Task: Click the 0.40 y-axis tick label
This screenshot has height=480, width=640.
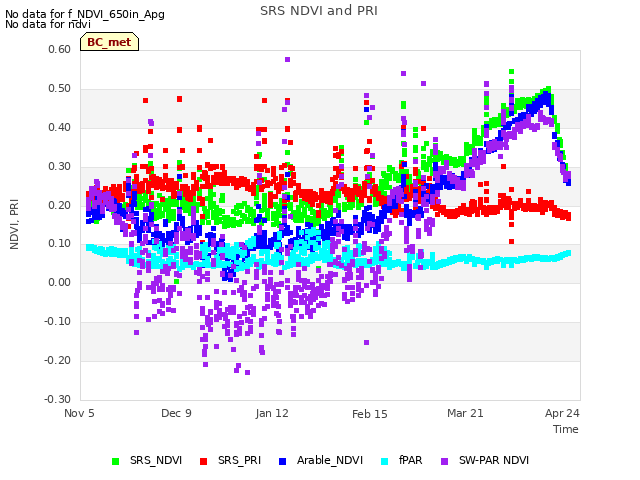Action: [x=60, y=127]
